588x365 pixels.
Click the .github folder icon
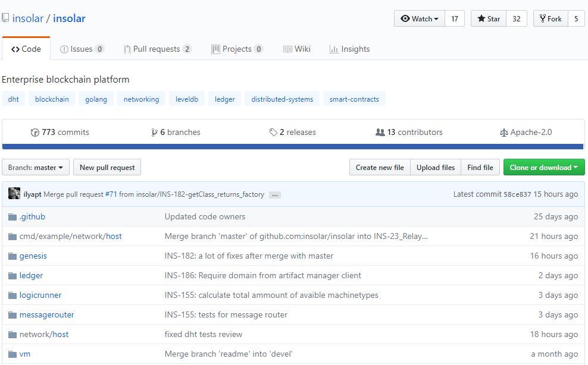[12, 217]
